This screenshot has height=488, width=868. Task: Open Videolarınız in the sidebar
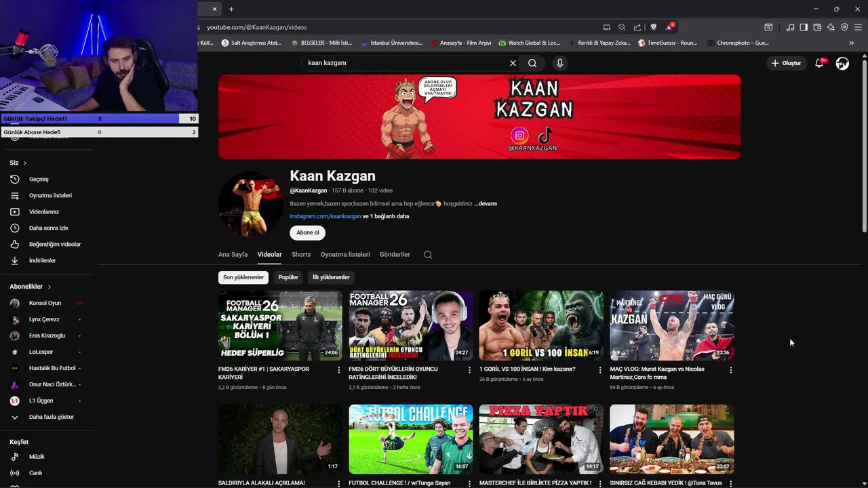click(45, 212)
